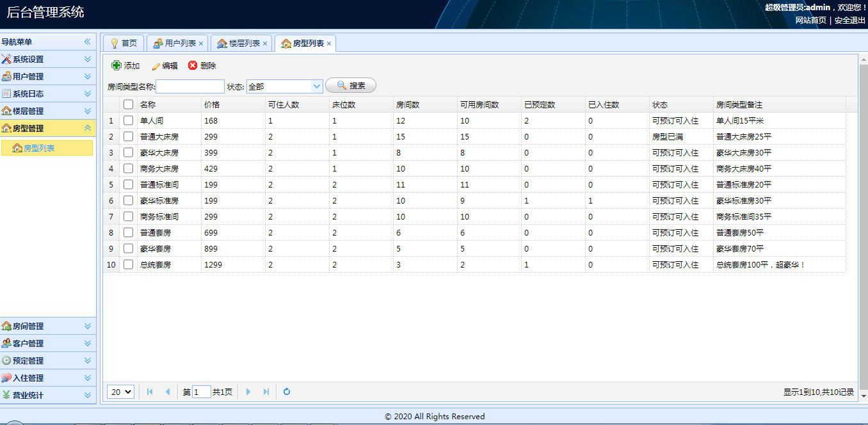
Task: Expand the 楼层管理 panel chevron
Action: click(88, 111)
